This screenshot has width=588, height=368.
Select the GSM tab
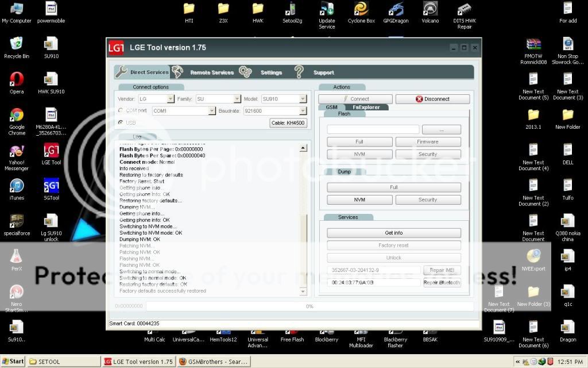[331, 107]
